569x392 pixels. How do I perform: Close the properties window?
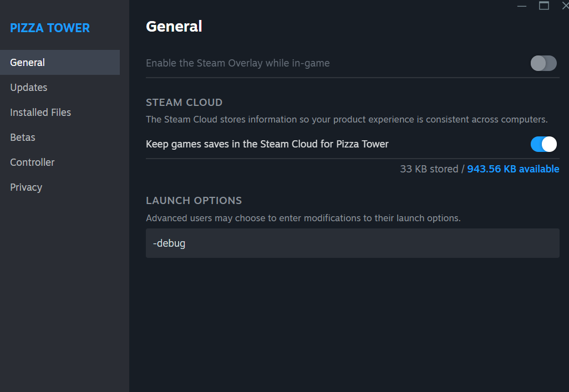point(565,6)
